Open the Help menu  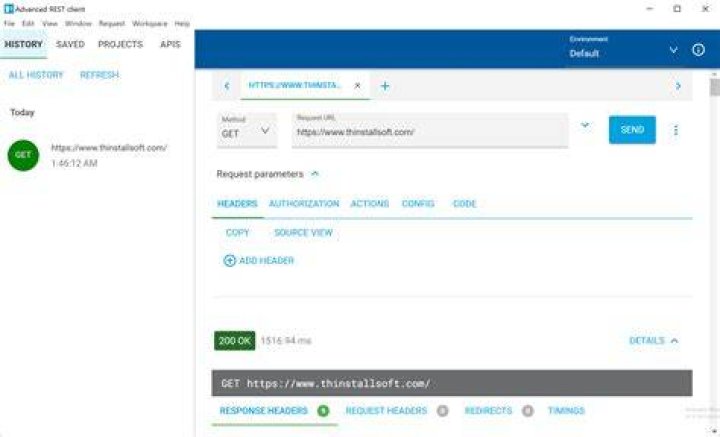pyautogui.click(x=182, y=23)
